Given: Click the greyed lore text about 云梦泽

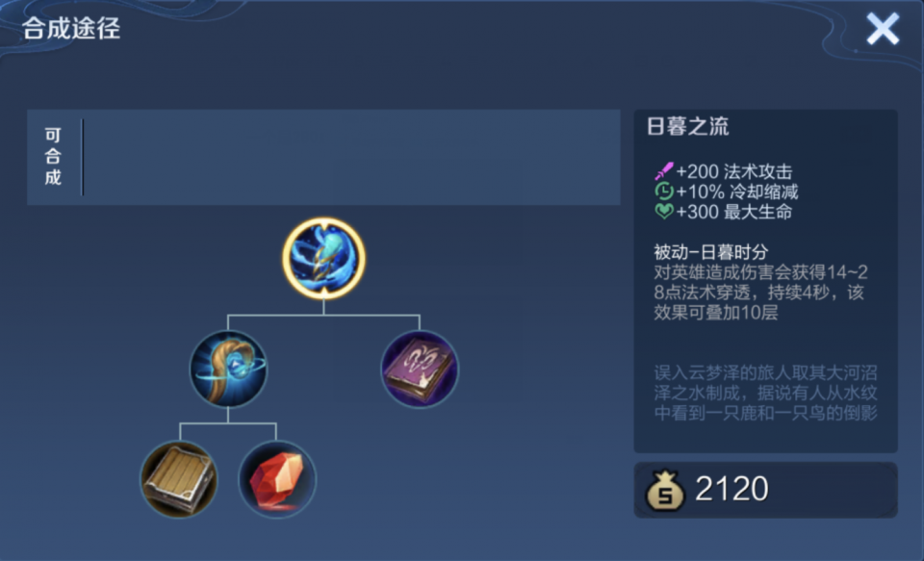Looking at the screenshot, I should [x=765, y=393].
